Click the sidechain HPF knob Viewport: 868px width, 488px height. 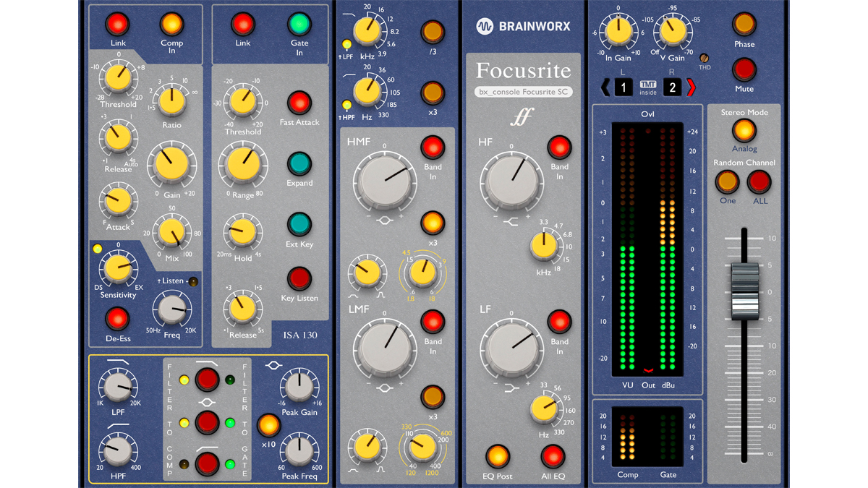coord(117,450)
